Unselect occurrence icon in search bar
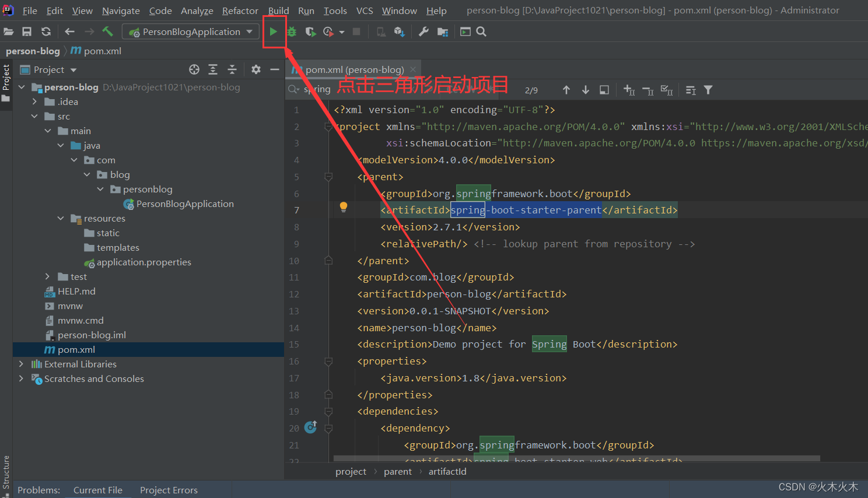 pyautogui.click(x=648, y=90)
